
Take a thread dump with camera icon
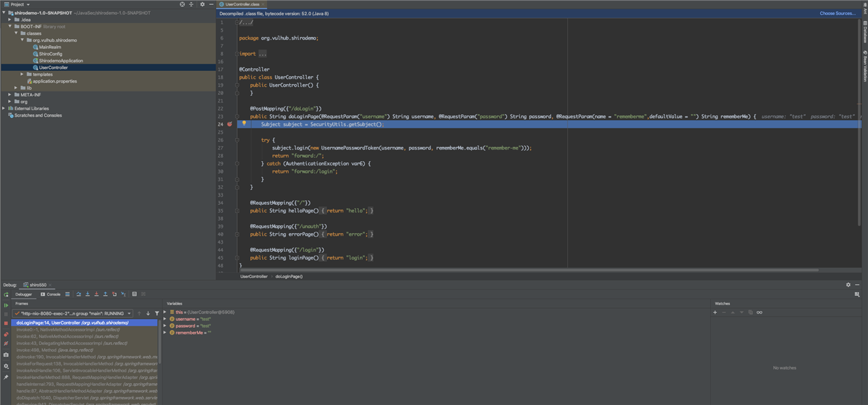(6, 354)
